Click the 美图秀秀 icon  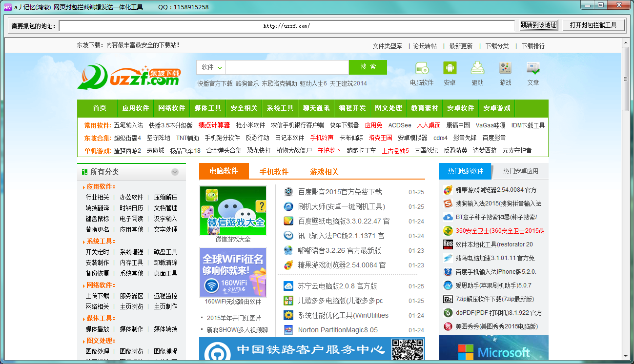coord(448,326)
